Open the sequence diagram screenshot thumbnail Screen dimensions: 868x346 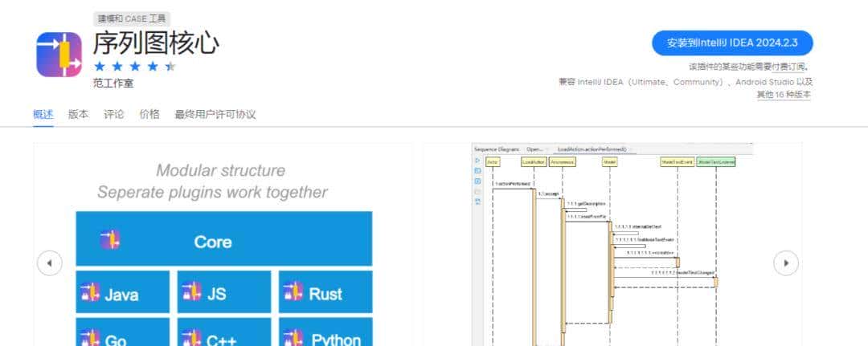click(x=612, y=244)
